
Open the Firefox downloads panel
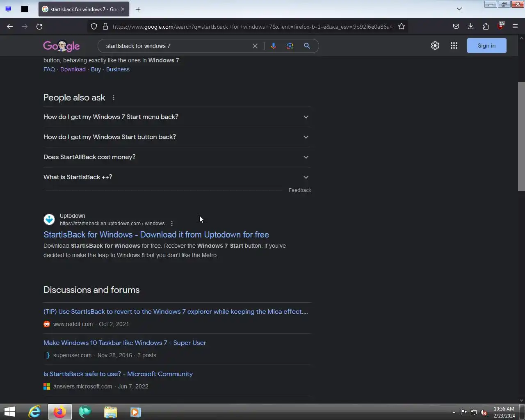pos(471,27)
